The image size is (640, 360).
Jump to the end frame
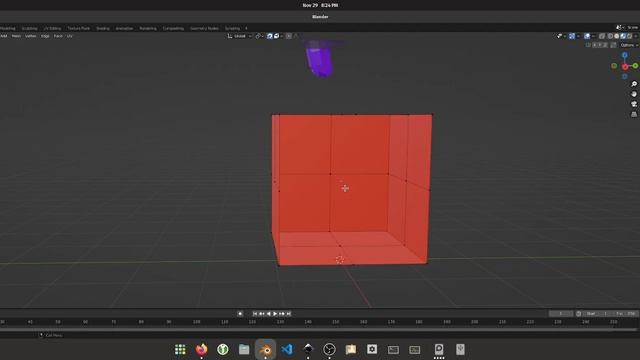(x=289, y=313)
